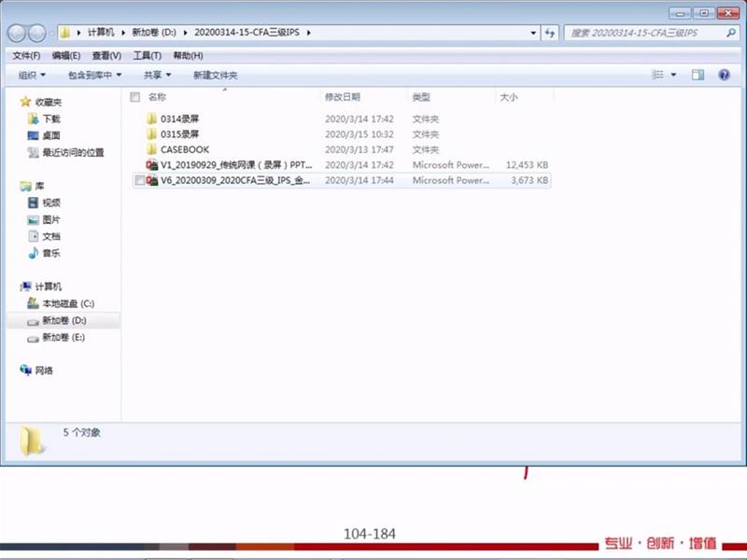Screen dimensions: 747x560
Task: Select the 0315录屏 folder icon
Action: coord(151,133)
